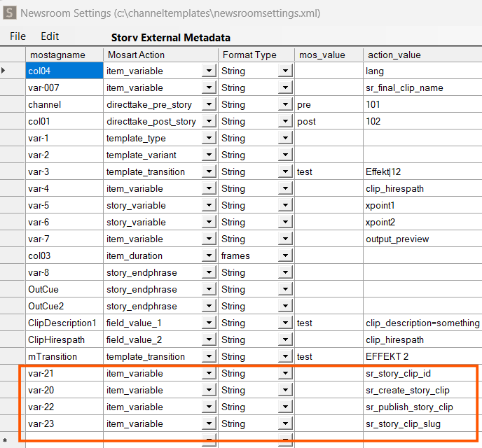The image size is (482, 448).
Task: Open the Edit menu
Action: [50, 36]
